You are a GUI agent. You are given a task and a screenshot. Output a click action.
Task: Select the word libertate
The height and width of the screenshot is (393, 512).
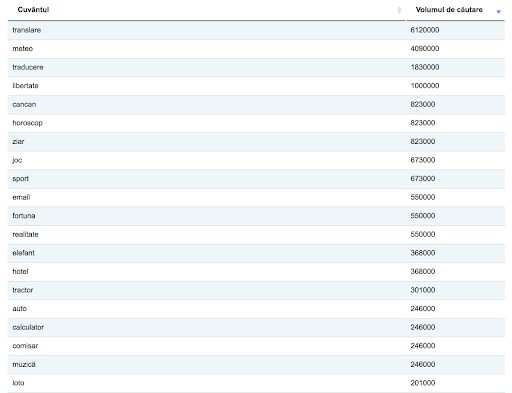[x=25, y=86]
